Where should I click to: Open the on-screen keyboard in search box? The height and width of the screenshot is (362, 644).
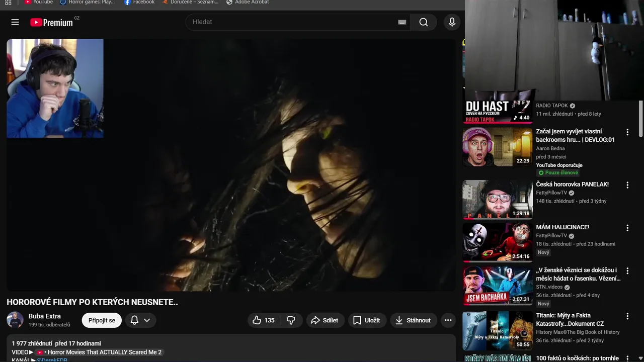[402, 22]
